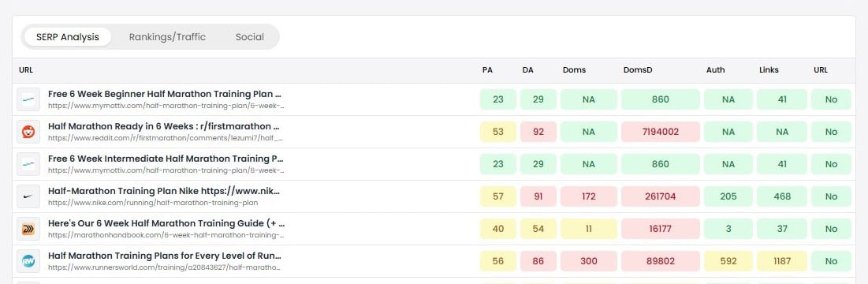Viewport: 868px width, 284px height.
Task: Click the Links column header
Action: pyautogui.click(x=769, y=70)
